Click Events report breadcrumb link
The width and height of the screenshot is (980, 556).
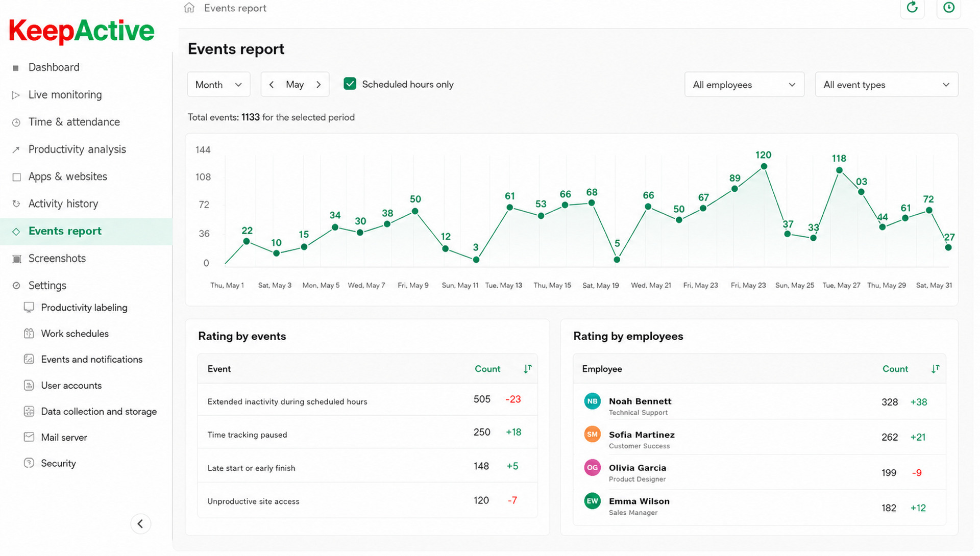tap(235, 8)
